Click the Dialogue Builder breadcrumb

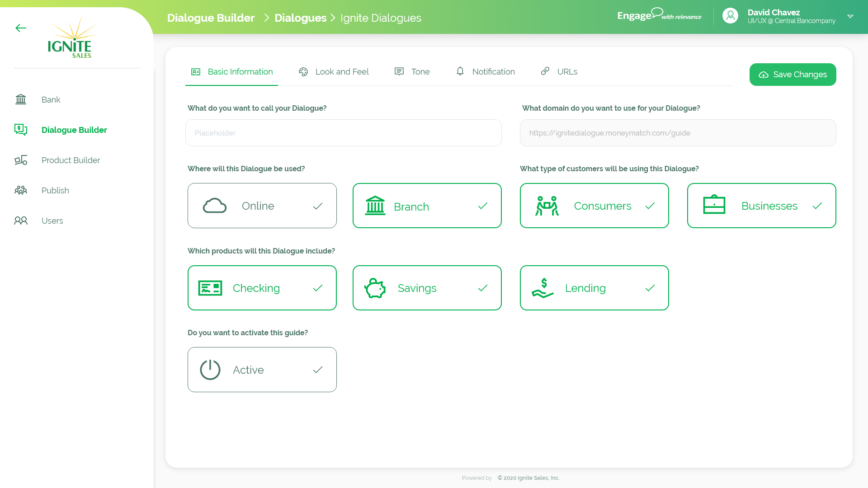(211, 18)
